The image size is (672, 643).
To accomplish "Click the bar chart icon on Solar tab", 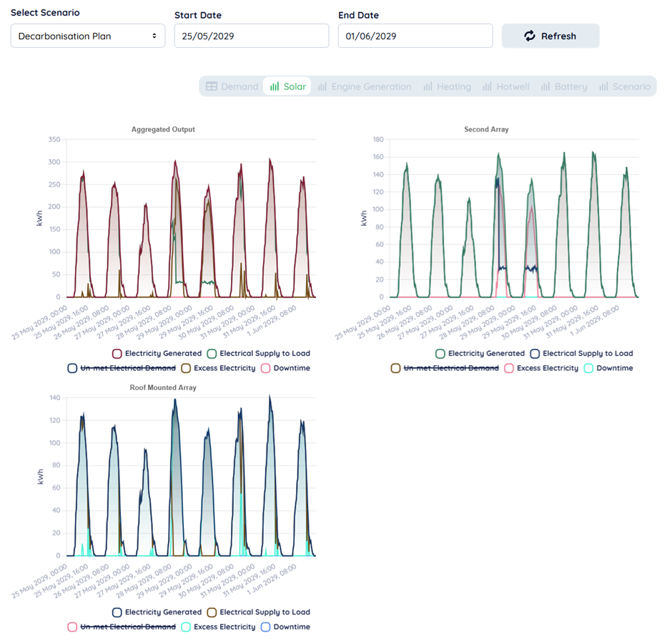I will [275, 86].
